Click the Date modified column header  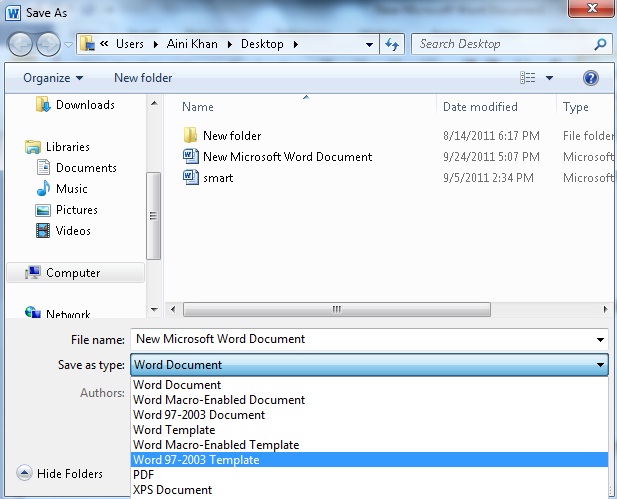point(480,107)
